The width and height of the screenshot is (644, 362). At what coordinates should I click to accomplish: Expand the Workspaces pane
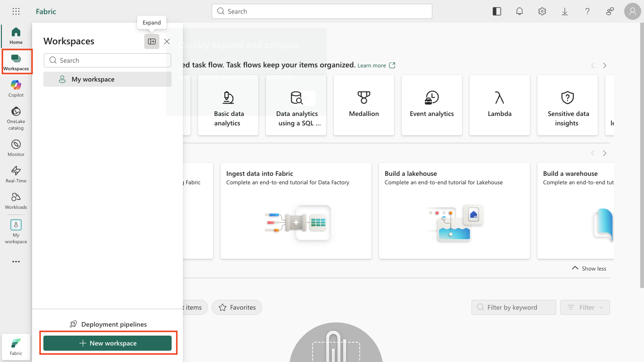coord(152,41)
